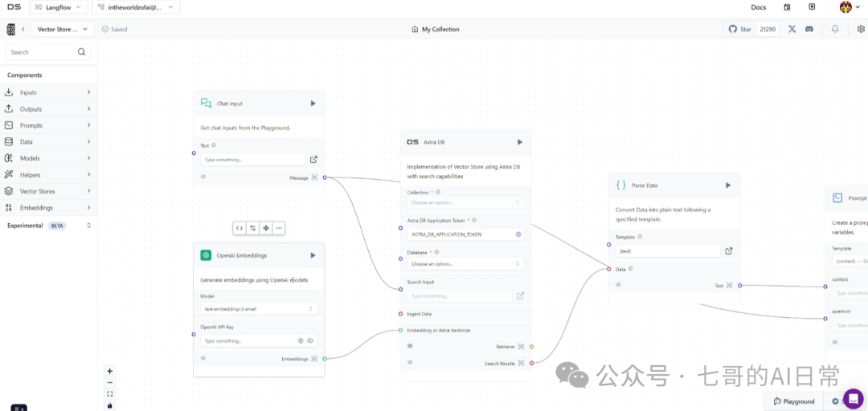
Task: Open the Docs link in top bar
Action: pyautogui.click(x=759, y=7)
